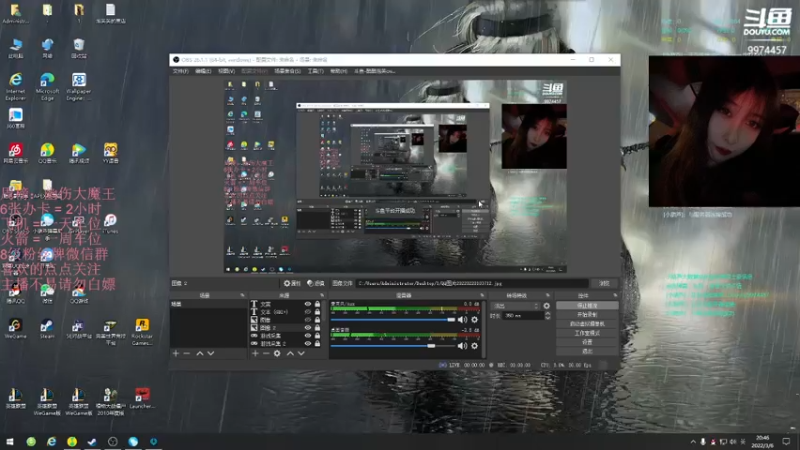The height and width of the screenshot is (450, 800).
Task: Click the 图像文件 path input field
Action: click(472, 283)
